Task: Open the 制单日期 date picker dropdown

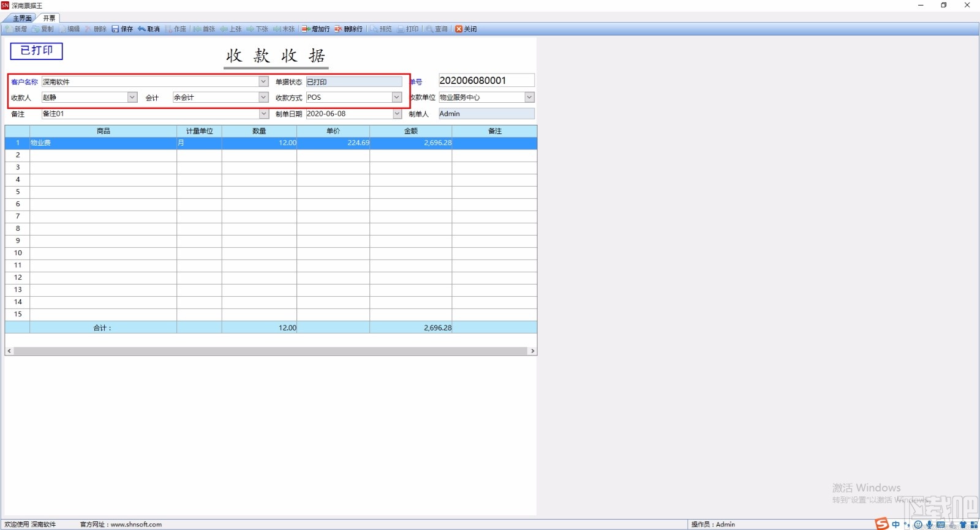Action: coord(398,114)
